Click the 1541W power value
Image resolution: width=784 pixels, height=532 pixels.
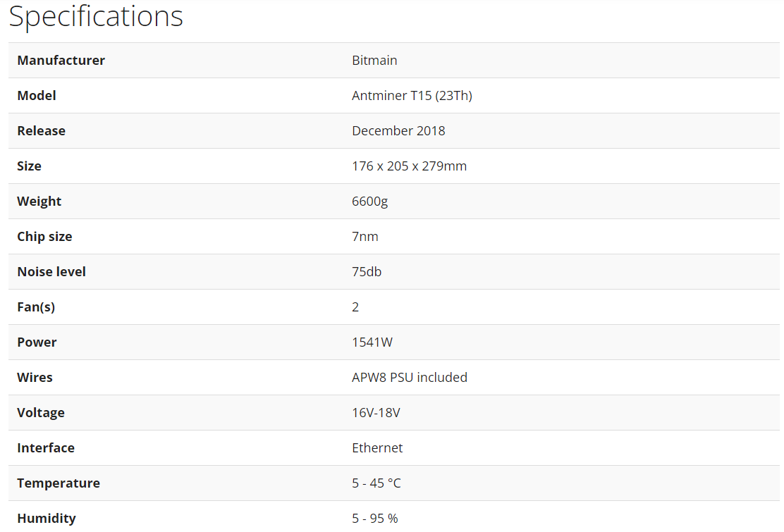coord(372,342)
